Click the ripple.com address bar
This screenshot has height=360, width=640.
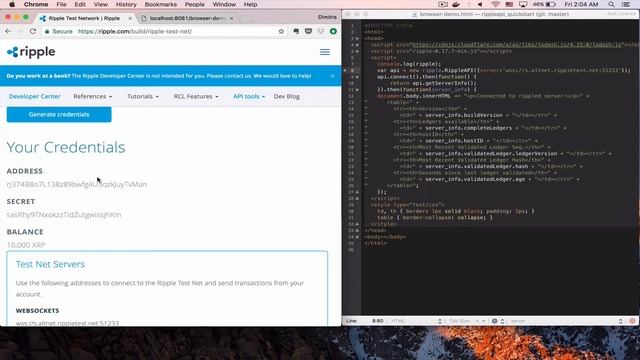coord(163,31)
